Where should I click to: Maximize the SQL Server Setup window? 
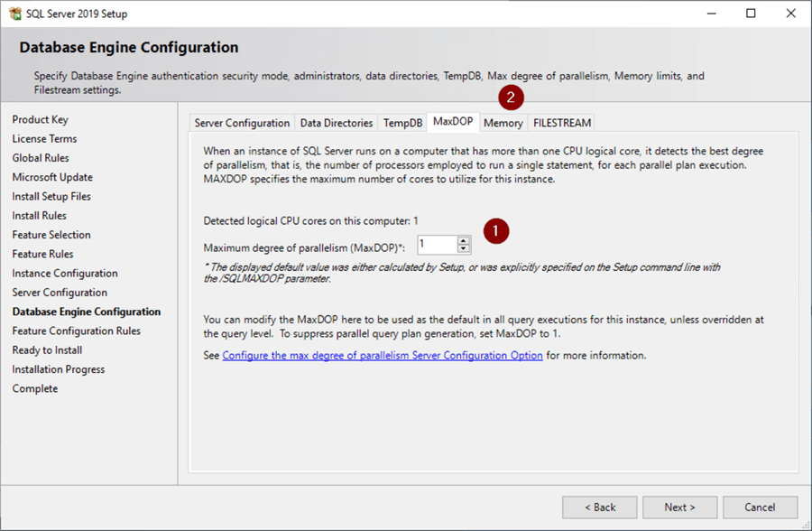pyautogui.click(x=751, y=14)
